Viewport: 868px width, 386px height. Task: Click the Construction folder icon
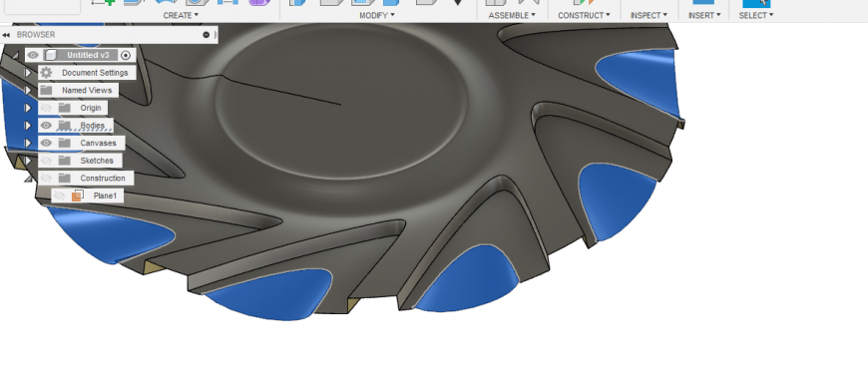tap(65, 179)
